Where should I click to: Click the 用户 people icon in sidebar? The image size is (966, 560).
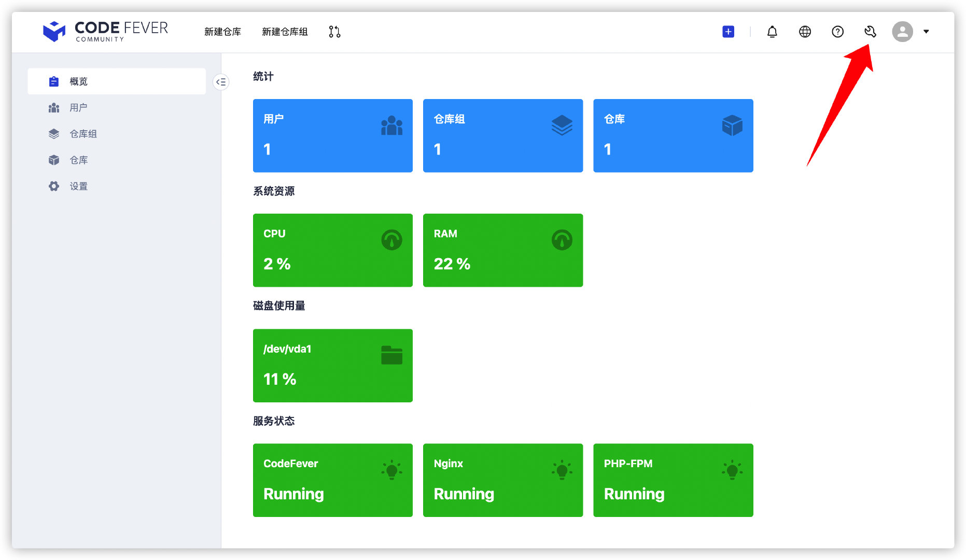[x=54, y=108]
